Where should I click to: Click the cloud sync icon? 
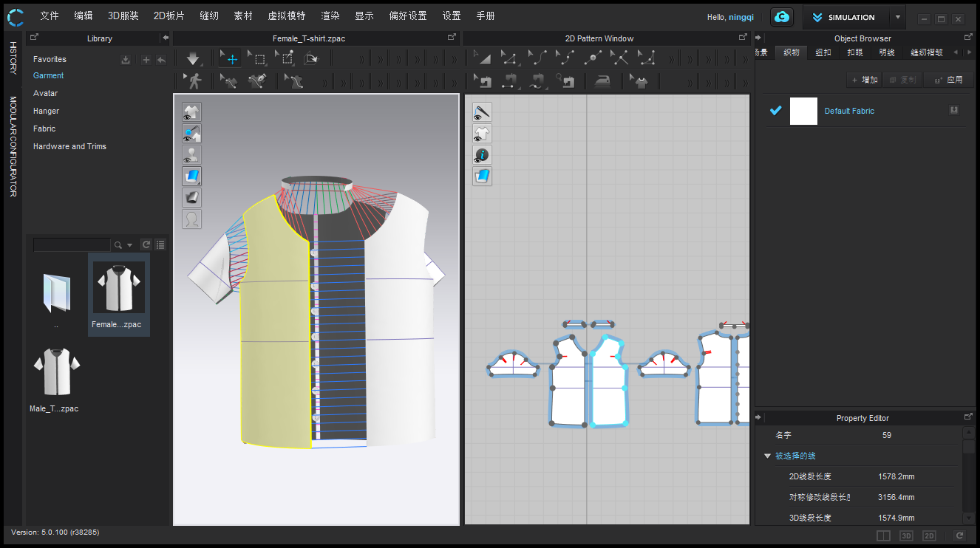coord(781,17)
